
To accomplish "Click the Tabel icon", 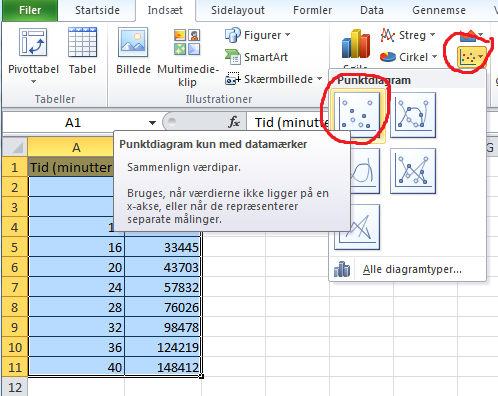I will tap(82, 42).
